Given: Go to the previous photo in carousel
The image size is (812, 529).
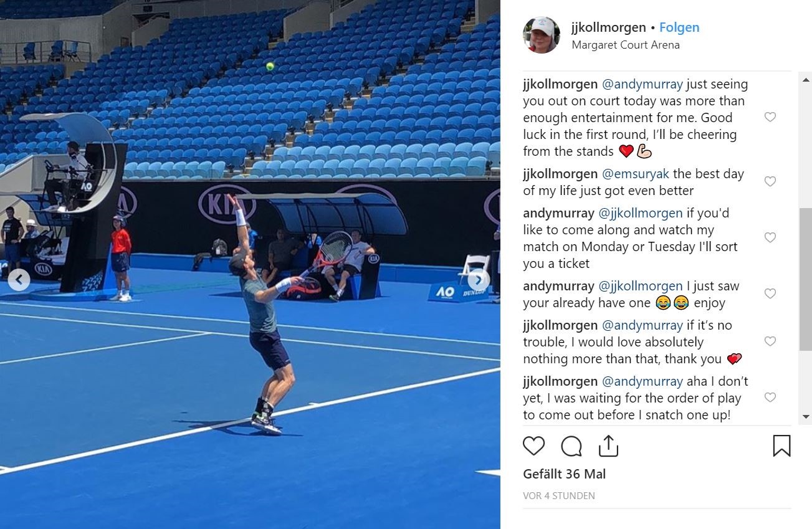Looking at the screenshot, I should (x=19, y=280).
